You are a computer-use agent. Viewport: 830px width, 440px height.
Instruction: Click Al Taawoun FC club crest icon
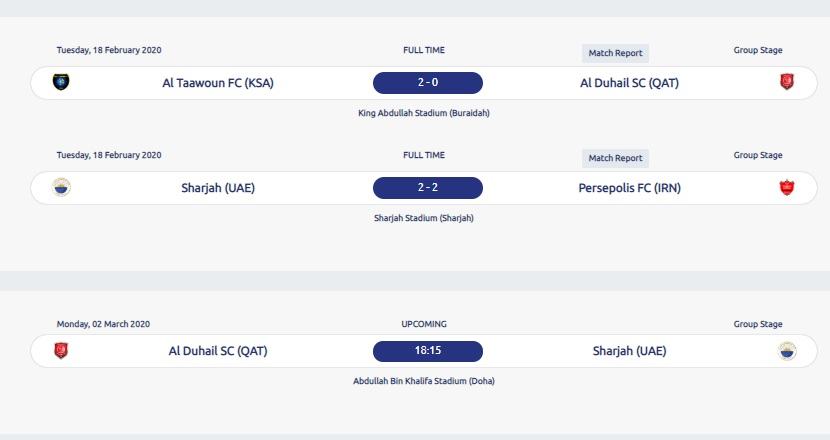(61, 82)
